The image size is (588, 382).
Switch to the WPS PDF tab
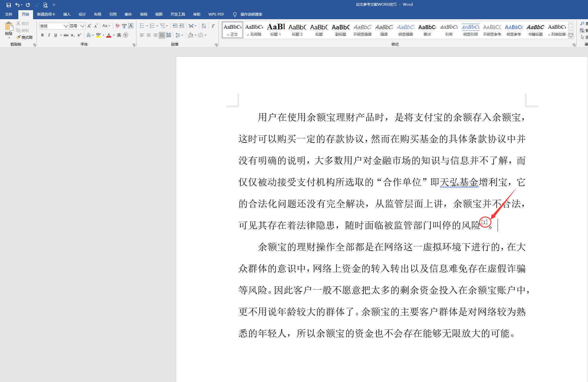tap(216, 14)
